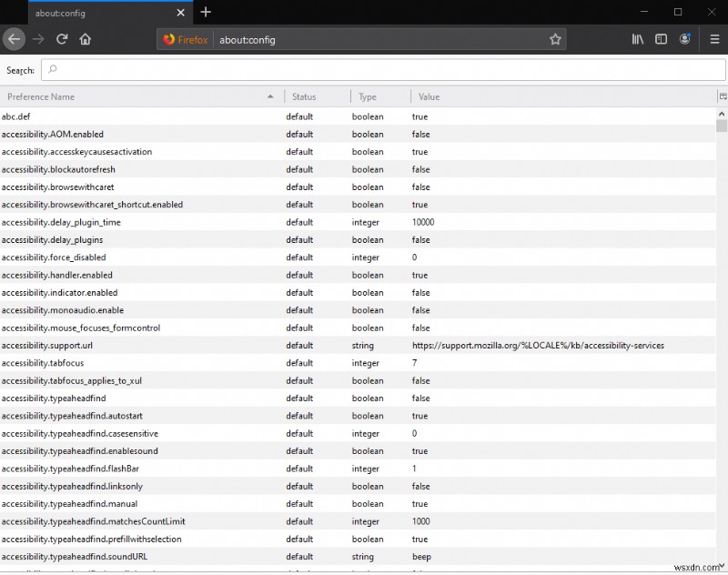
Task: Bookmark the page via the star icon
Action: click(x=555, y=39)
